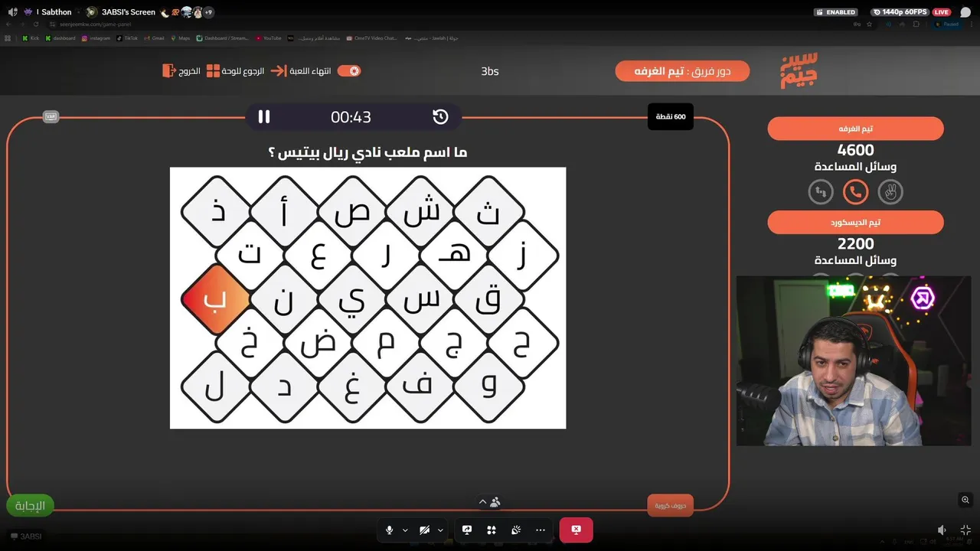Click the 4600 team score
The height and width of the screenshot is (551, 980).
(x=855, y=150)
